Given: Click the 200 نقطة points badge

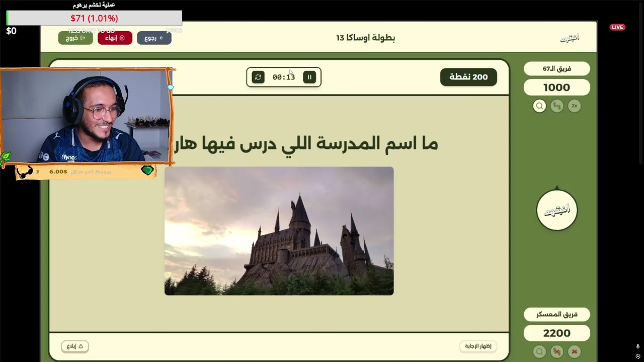Looking at the screenshot, I should (x=468, y=77).
